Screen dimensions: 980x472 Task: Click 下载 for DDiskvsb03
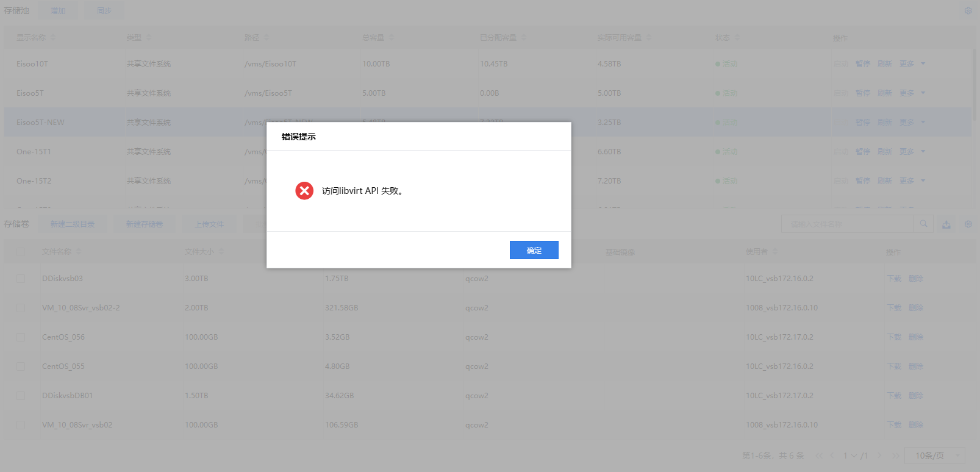click(x=894, y=279)
